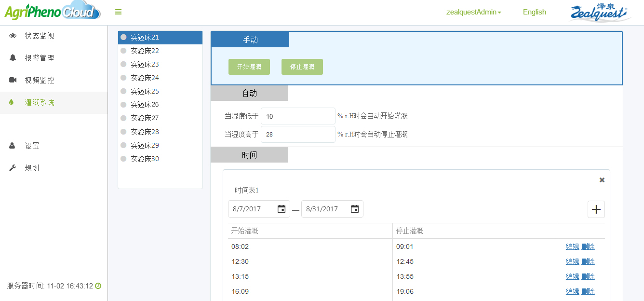Collapse the 时间 section header
Screen dimensions: 644x301
pos(249,155)
